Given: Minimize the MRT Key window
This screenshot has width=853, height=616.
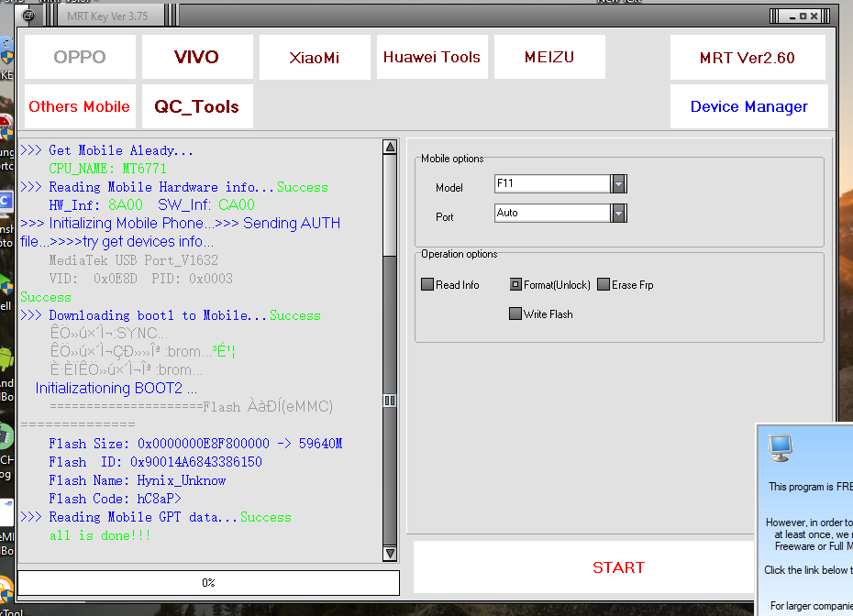Looking at the screenshot, I should (792, 16).
